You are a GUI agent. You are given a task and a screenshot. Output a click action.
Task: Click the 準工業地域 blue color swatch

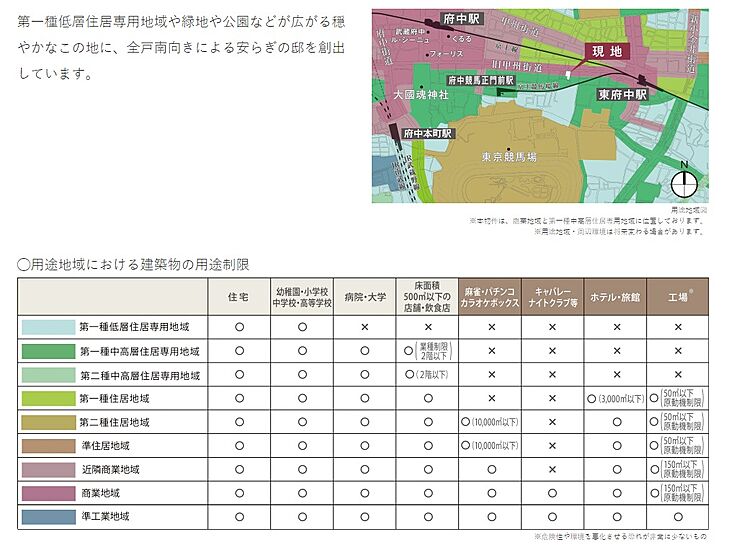46,517
